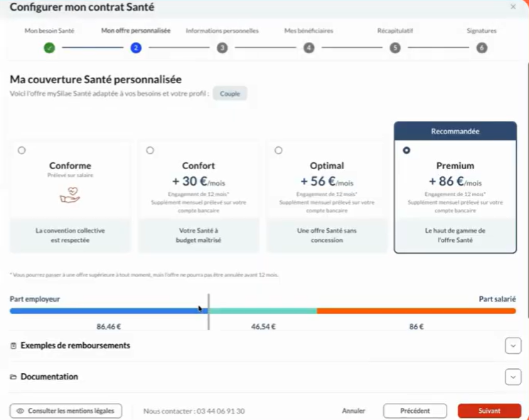Expand Exemples de remboursements chevron
The width and height of the screenshot is (529, 420).
coord(513,346)
